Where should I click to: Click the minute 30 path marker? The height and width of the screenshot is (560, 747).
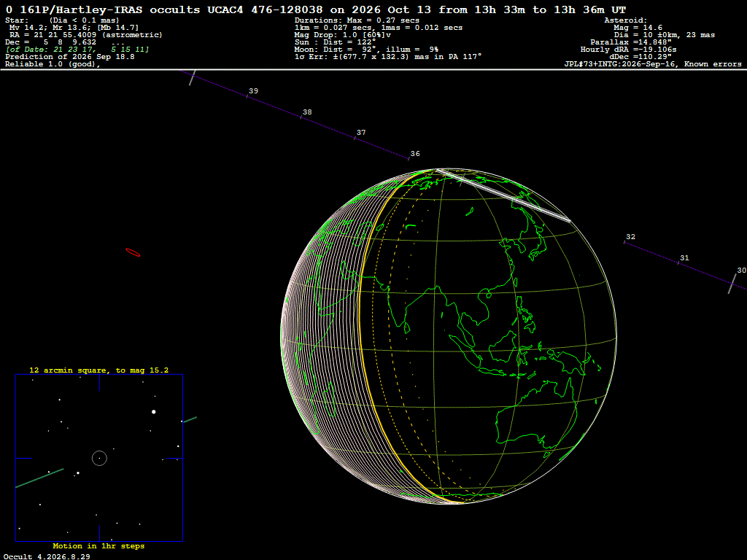(x=732, y=284)
